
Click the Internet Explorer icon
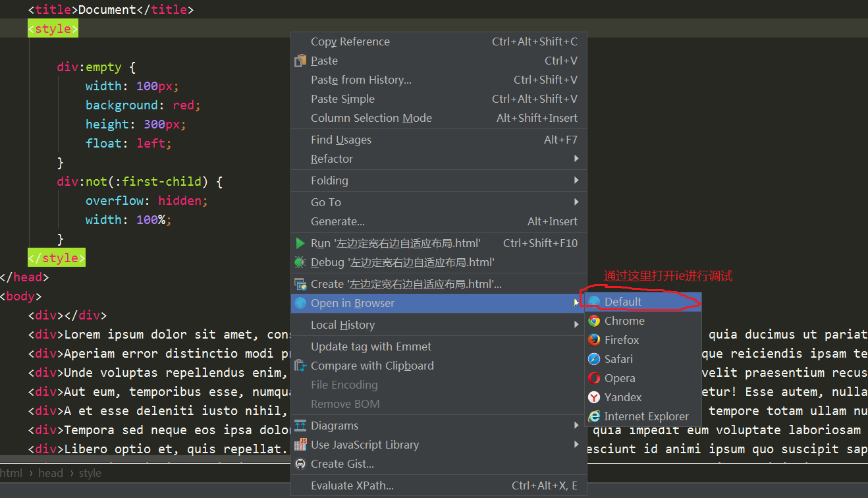(594, 416)
